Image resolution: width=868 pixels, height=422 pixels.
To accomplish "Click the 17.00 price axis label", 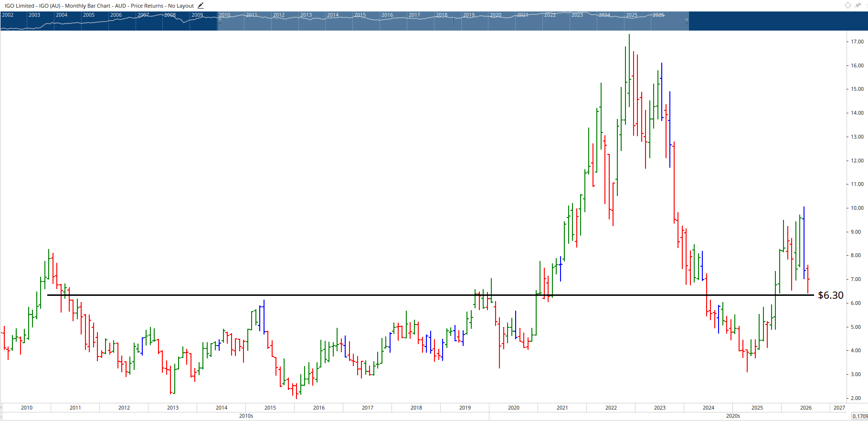I will click(857, 42).
